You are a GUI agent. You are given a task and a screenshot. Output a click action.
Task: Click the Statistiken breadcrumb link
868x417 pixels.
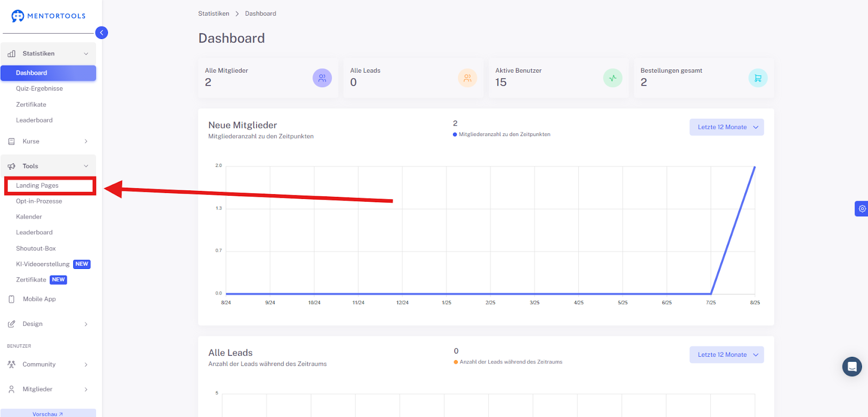coord(214,14)
